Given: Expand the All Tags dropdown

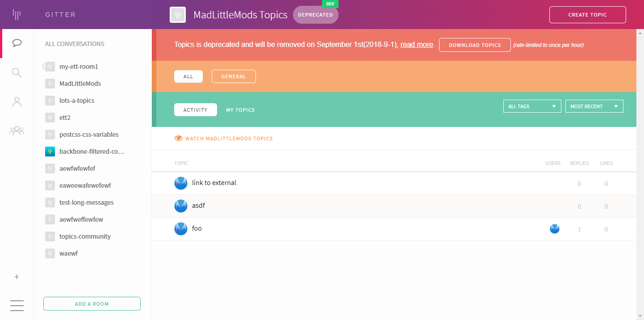Looking at the screenshot, I should (532, 106).
